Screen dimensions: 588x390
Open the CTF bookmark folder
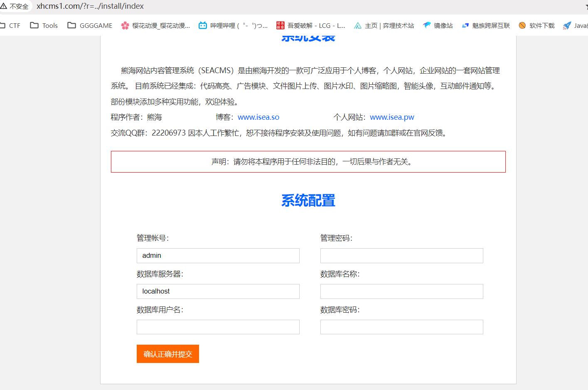pyautogui.click(x=10, y=25)
